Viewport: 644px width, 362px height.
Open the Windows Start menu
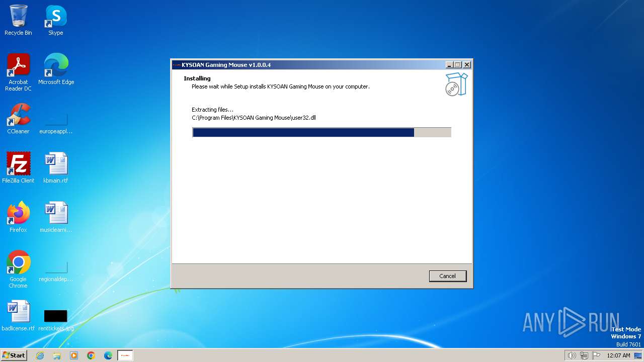14,355
